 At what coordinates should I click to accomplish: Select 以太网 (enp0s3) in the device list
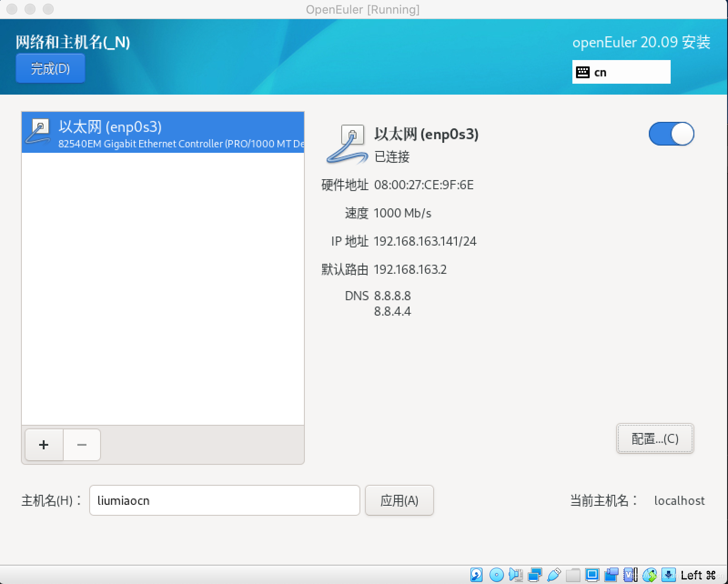[163, 132]
